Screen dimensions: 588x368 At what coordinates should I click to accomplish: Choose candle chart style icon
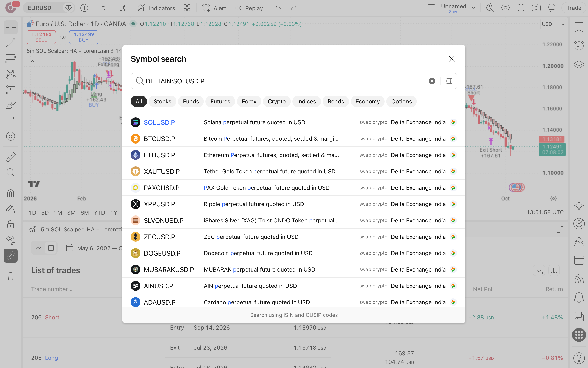pos(123,8)
